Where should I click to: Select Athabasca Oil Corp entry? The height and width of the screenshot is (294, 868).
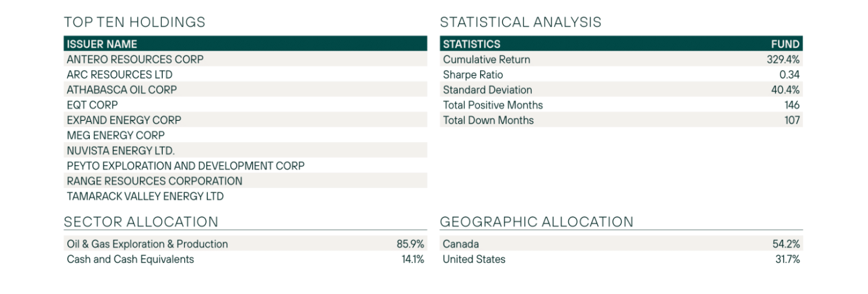click(245, 89)
